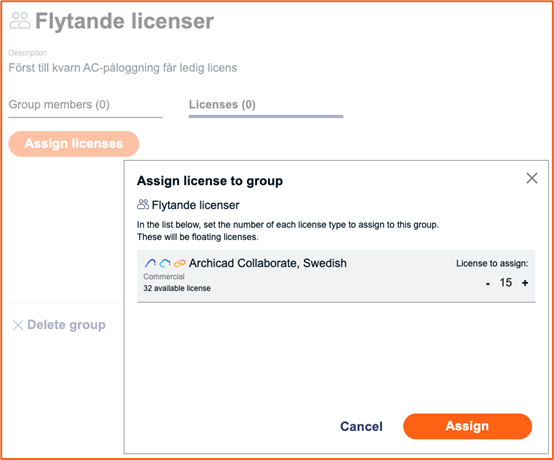554x460 pixels.
Task: Confirm with the orange Assign button
Action: [x=467, y=426]
